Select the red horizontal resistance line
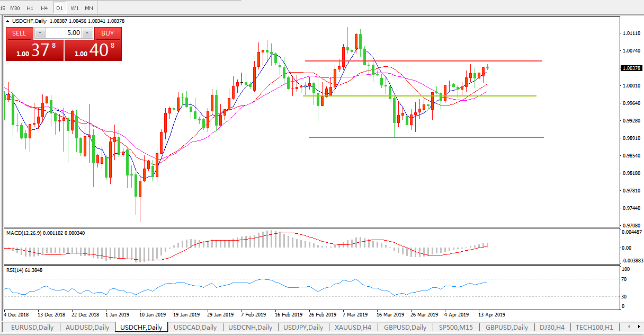The image size is (644, 335). [x=424, y=61]
